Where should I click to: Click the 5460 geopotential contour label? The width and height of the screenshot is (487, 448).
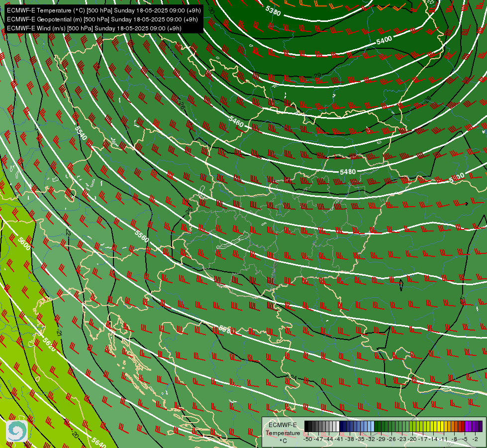click(x=236, y=121)
